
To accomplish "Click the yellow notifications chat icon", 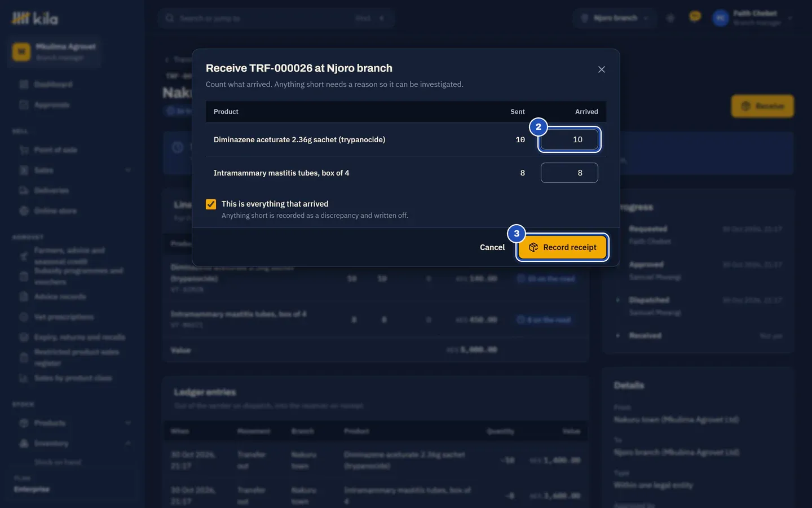I will (695, 17).
